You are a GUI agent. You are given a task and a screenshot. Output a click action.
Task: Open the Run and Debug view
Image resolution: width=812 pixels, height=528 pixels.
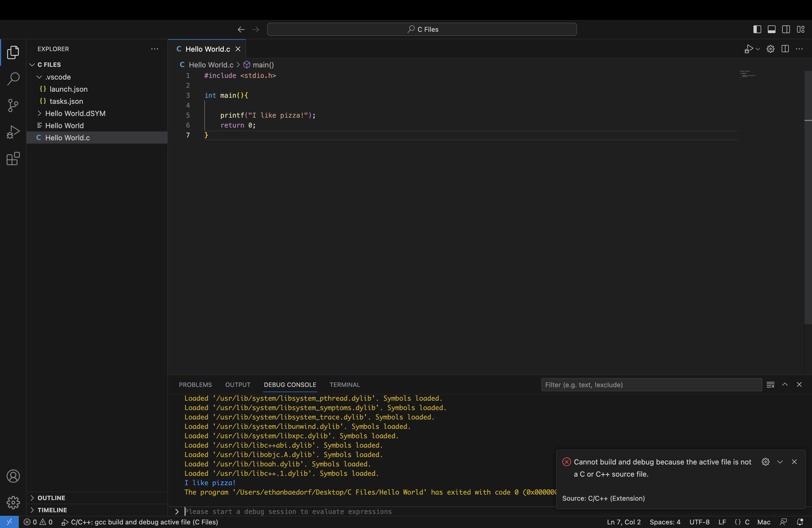click(x=13, y=132)
